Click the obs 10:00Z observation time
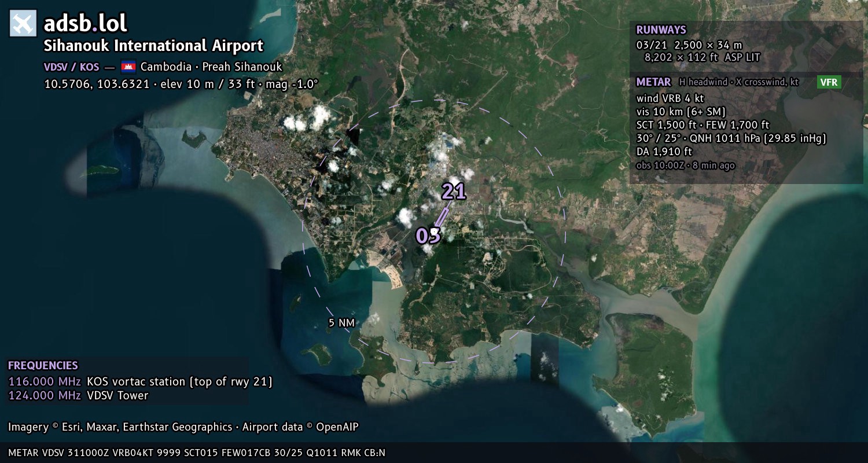 (x=686, y=166)
